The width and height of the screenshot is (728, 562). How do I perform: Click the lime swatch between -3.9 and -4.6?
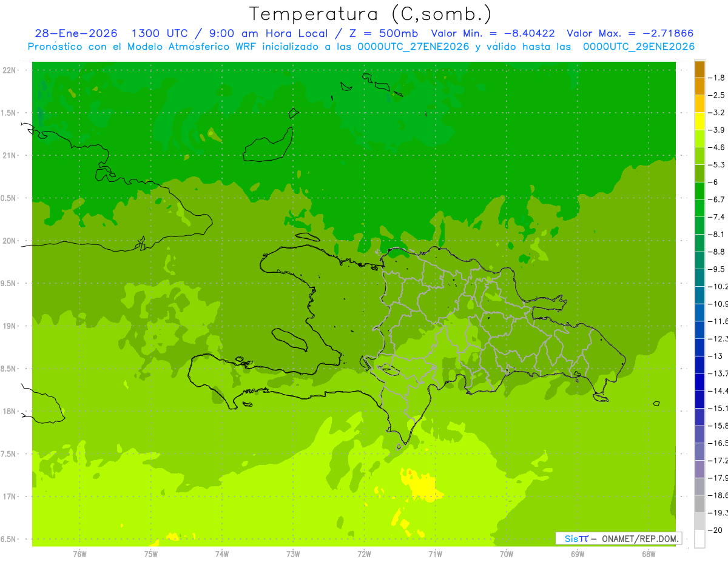pos(699,139)
